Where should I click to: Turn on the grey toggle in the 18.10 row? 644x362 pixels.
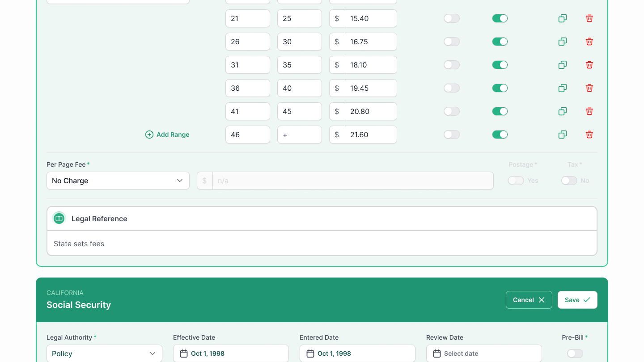pos(452,65)
